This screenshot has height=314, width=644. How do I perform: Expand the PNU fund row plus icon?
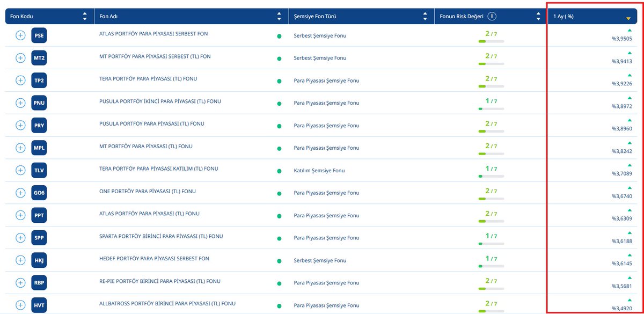tap(20, 103)
